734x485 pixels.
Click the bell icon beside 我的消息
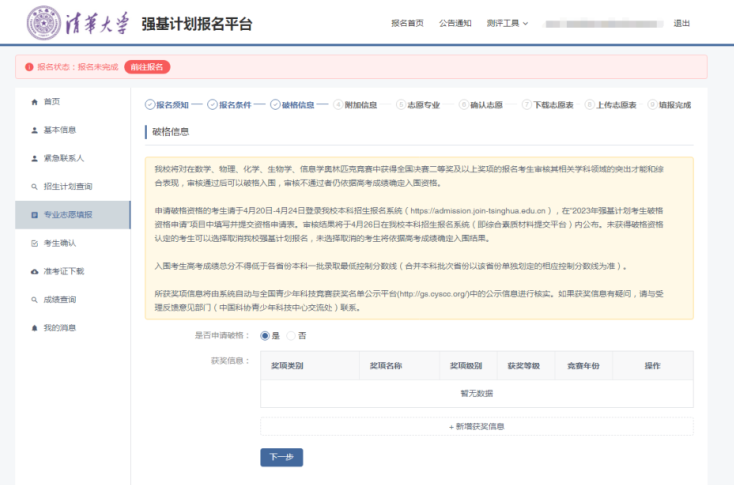tap(34, 328)
